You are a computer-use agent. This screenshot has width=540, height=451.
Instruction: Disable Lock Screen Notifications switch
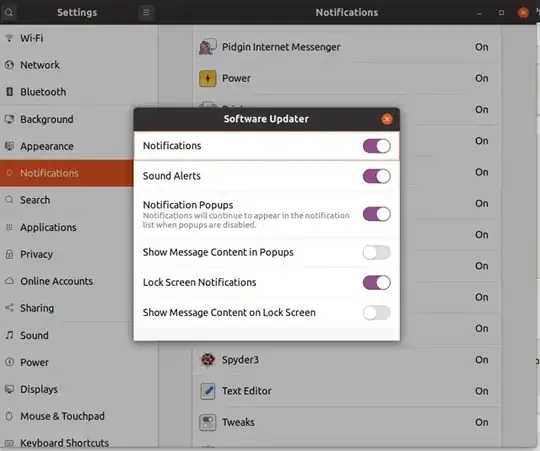click(x=376, y=283)
